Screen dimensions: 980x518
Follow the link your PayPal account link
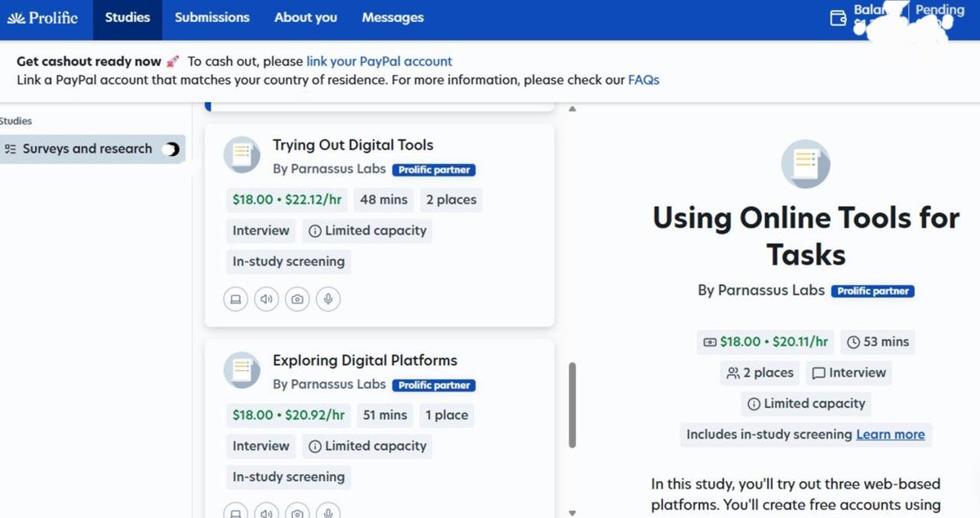379,61
